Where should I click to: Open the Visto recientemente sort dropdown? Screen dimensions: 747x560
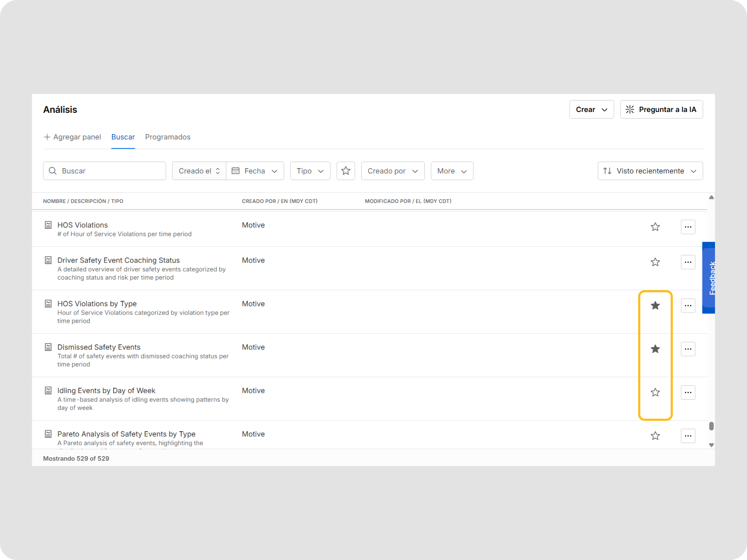(650, 171)
